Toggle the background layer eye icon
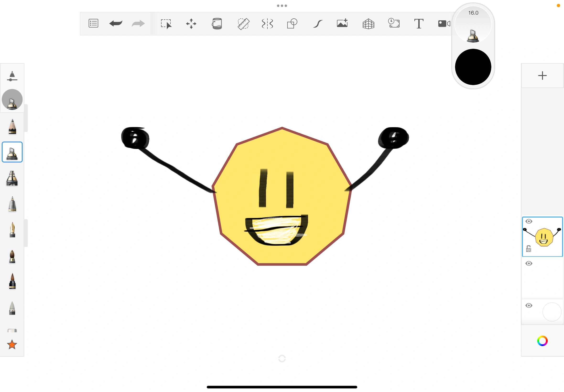Viewport: 564px width, 392px height. (529, 305)
